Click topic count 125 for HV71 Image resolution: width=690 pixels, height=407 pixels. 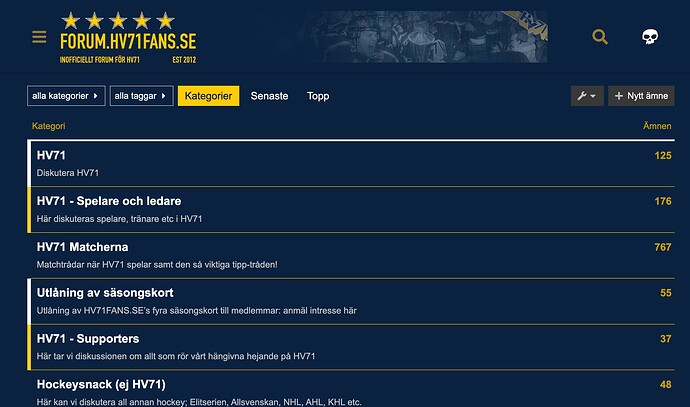coord(663,156)
